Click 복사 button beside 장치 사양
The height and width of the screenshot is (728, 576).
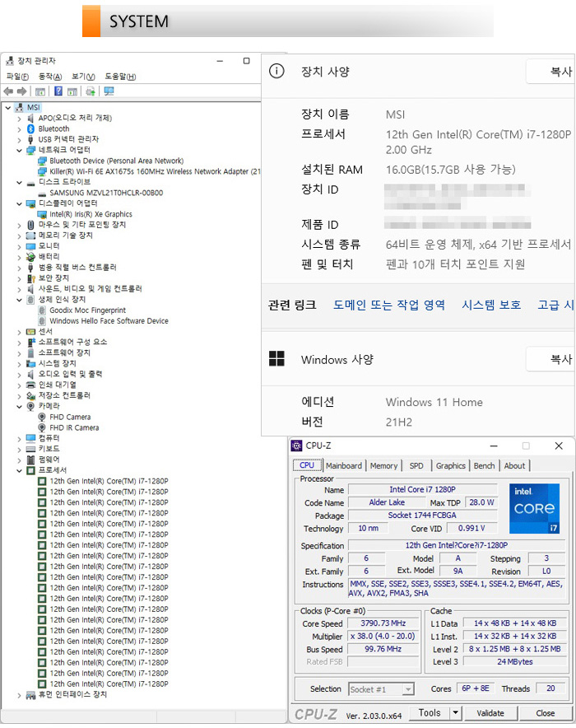pos(550,72)
